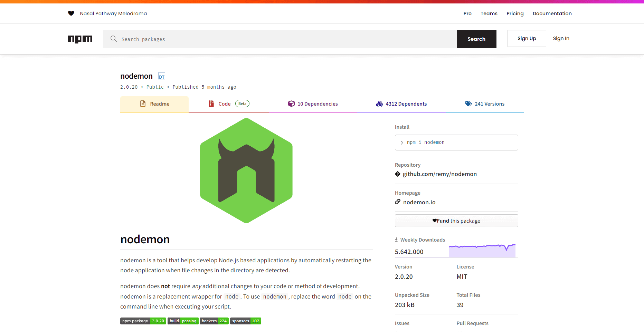644x332 pixels.
Task: Open the Teams menu link
Action: (489, 13)
